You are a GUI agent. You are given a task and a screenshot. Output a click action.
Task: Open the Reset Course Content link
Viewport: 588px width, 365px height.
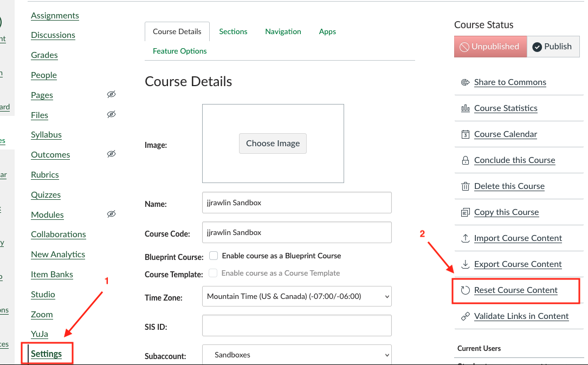tap(515, 290)
